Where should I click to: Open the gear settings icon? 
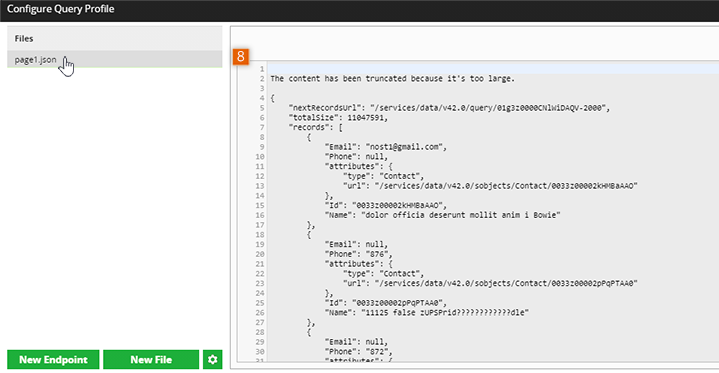pos(213,360)
